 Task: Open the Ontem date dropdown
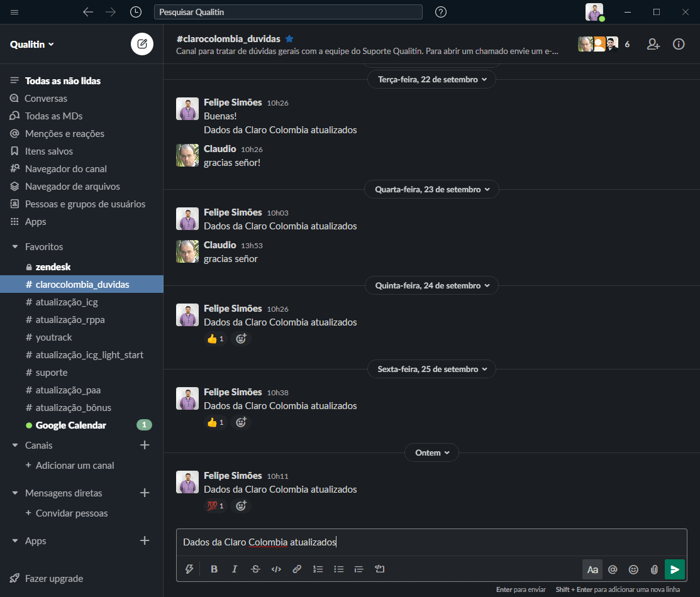[431, 452]
